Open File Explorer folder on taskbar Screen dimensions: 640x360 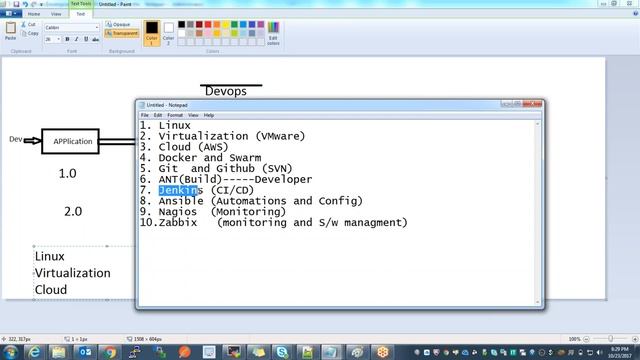pyautogui.click(x=58, y=352)
